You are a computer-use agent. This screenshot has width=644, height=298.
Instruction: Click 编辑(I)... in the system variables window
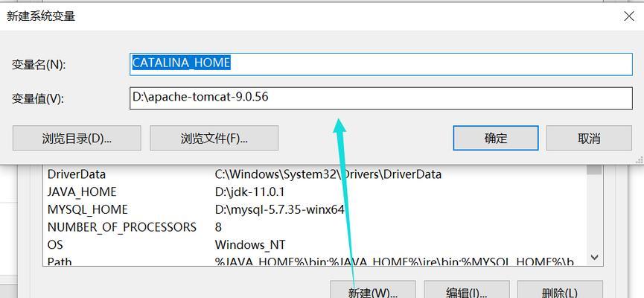pos(467,290)
